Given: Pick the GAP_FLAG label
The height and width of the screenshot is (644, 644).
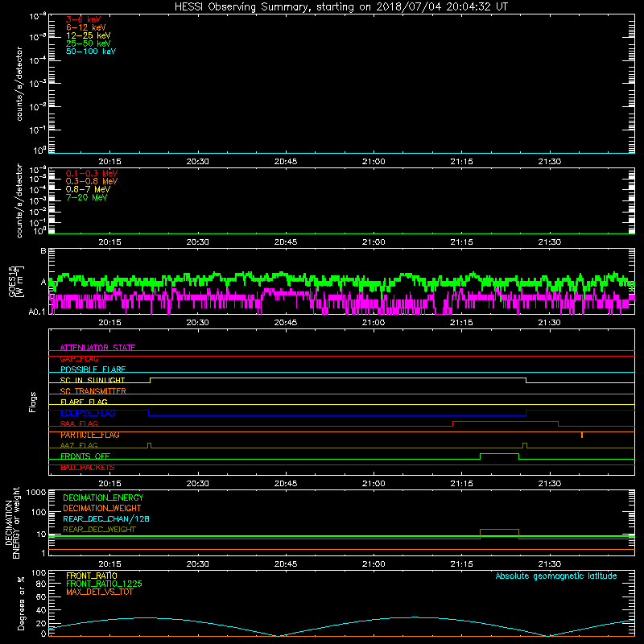Looking at the screenshot, I should pos(80,358).
